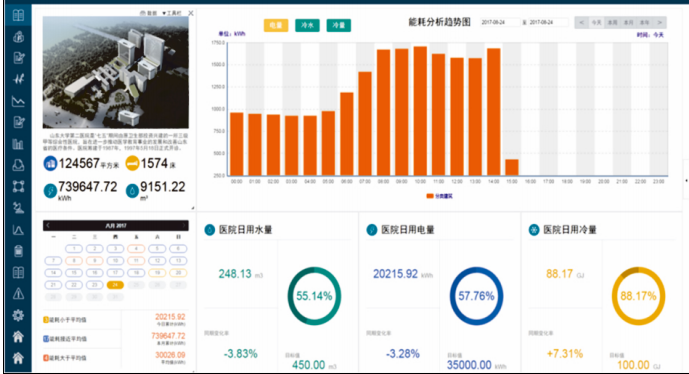
Task: Select highlighted day 24 in calendar
Action: tap(115, 285)
